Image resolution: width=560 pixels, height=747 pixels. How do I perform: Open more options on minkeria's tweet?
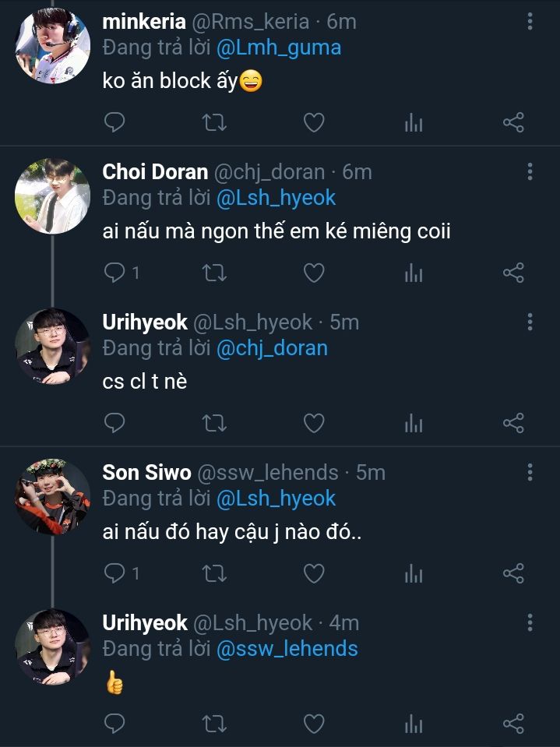(x=530, y=22)
